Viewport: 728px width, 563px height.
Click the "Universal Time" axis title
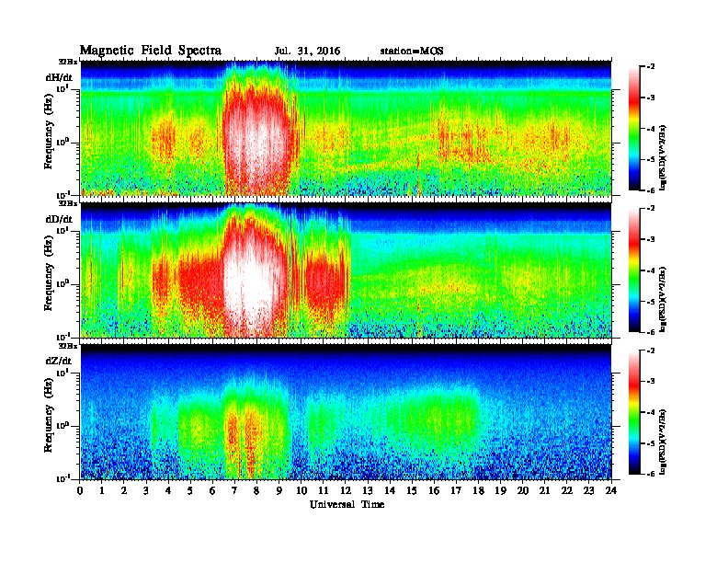347,505
